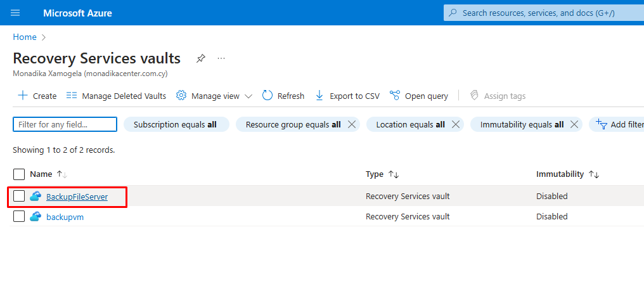Viewport: 644px width, 291px height.
Task: Click the Add filter button
Action: pyautogui.click(x=619, y=124)
